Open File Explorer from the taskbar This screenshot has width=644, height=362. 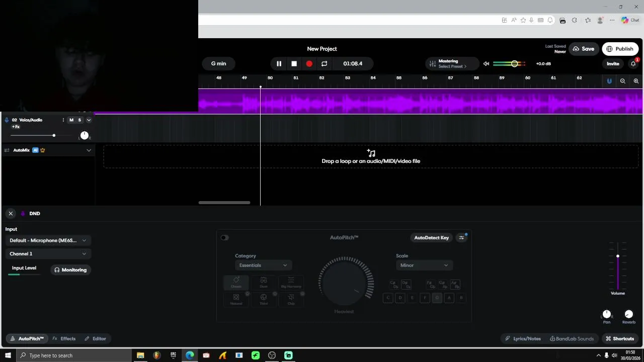point(140,355)
